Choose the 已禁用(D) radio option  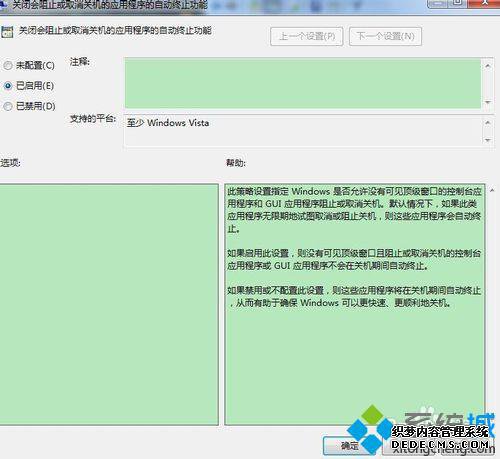click(x=8, y=106)
